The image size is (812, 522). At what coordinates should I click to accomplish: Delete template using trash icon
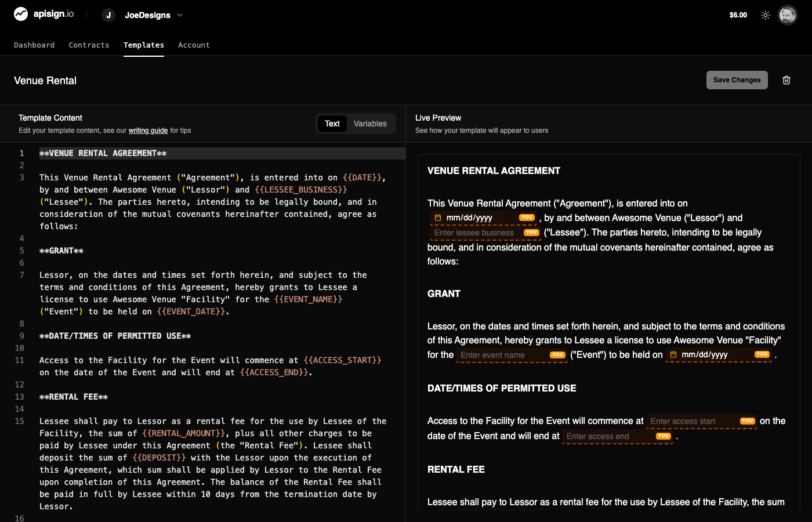pos(786,80)
